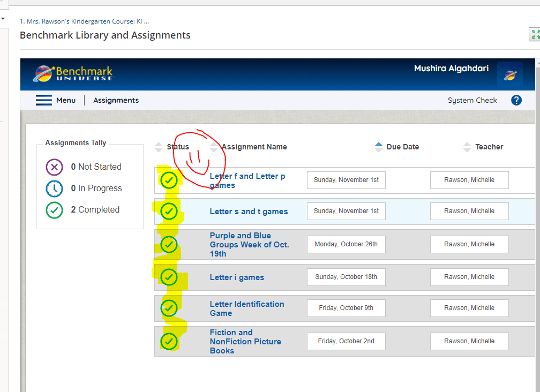Viewport: 540px width, 392px height.
Task: Click due date 'Friday, October 9th' field
Action: tap(346, 308)
